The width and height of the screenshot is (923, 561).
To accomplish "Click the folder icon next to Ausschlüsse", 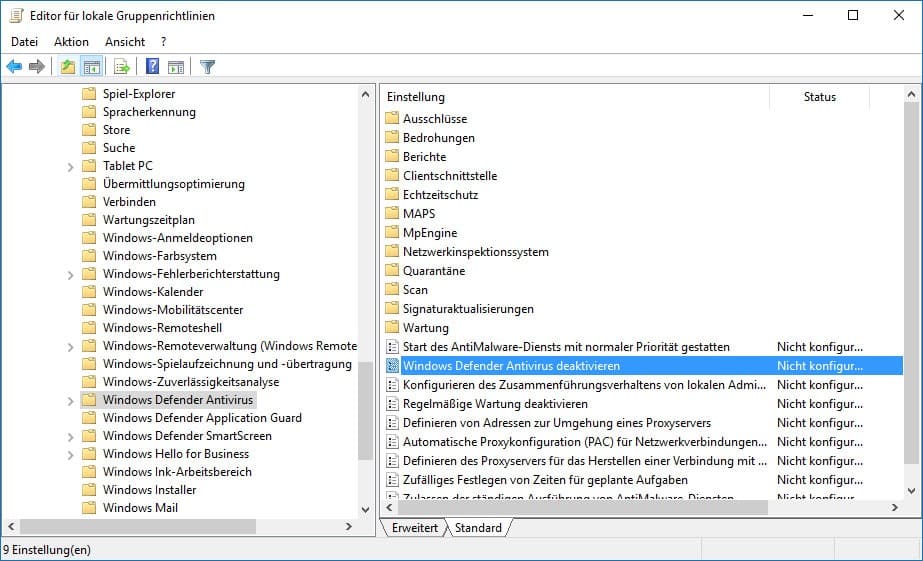I will [x=392, y=118].
